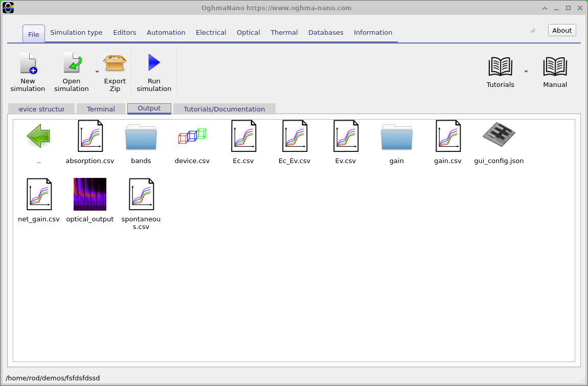
Task: Click the green back arrow icon
Action: tap(39, 136)
